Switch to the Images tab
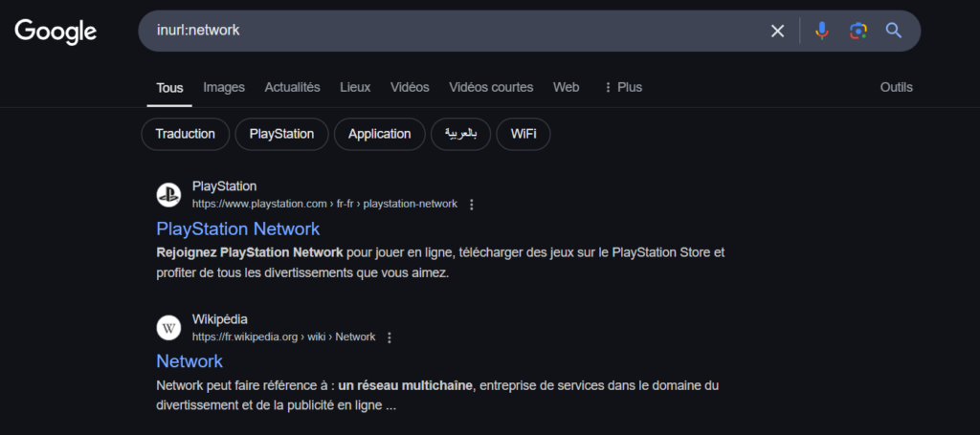 224,87
